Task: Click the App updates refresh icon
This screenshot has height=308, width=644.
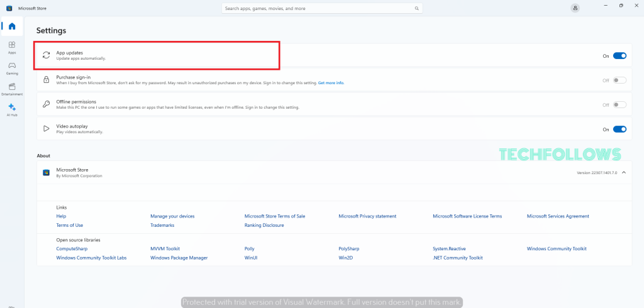Action: click(47, 55)
